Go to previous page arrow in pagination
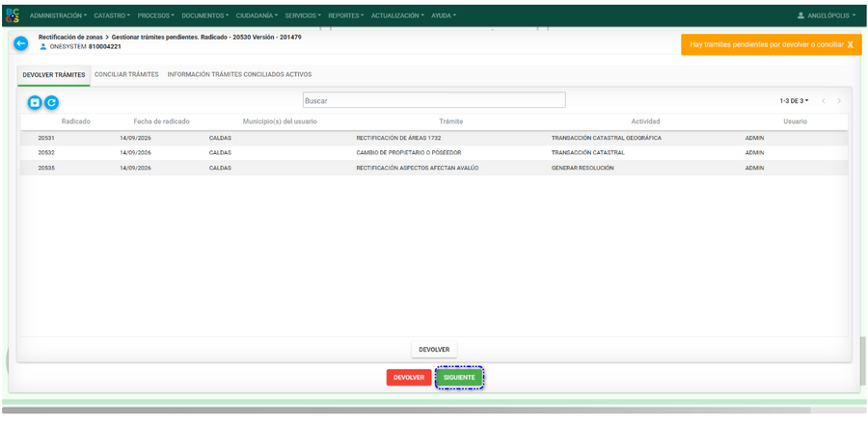 [824, 101]
